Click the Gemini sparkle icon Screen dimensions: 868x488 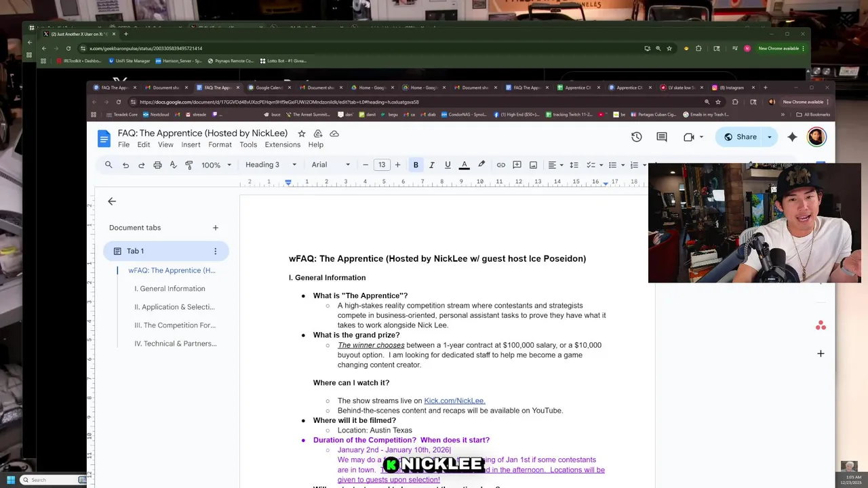[792, 137]
